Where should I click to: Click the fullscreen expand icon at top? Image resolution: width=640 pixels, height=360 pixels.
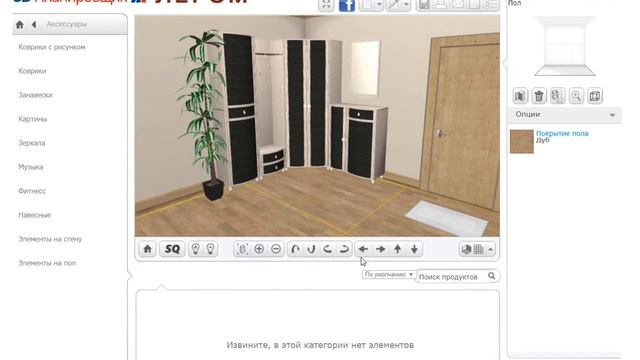(326, 5)
